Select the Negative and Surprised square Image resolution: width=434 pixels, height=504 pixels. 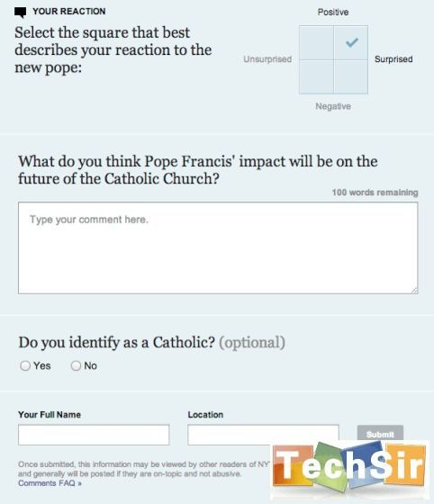point(351,76)
